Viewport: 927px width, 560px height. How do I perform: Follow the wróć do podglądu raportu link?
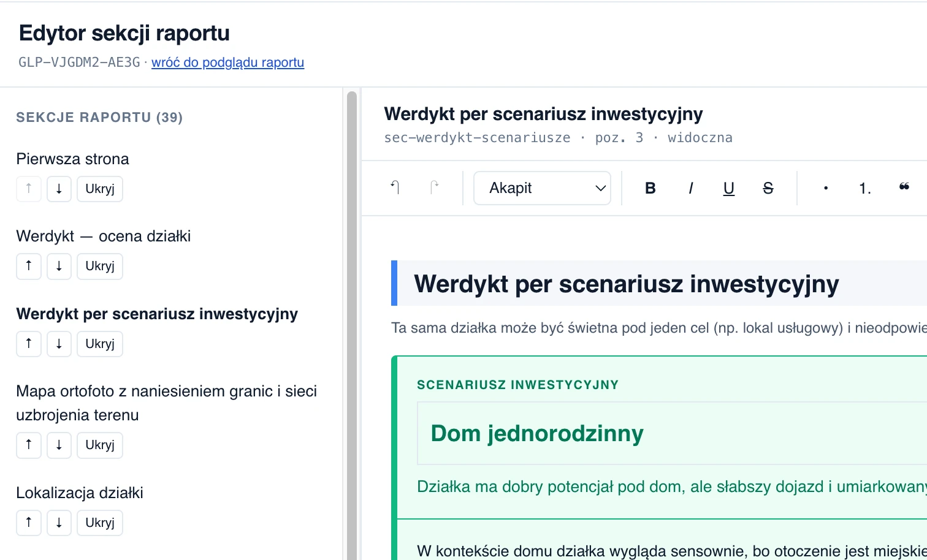click(x=227, y=62)
